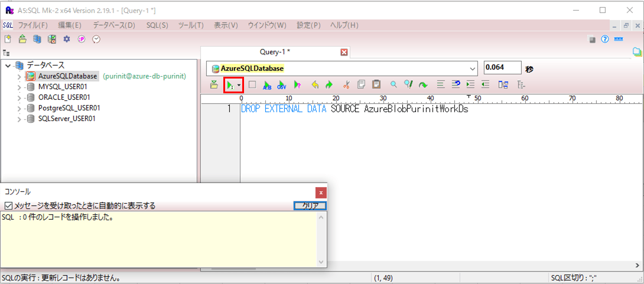This screenshot has width=644, height=284.
Task: Collapse the データベース root tree node
Action: (8, 66)
